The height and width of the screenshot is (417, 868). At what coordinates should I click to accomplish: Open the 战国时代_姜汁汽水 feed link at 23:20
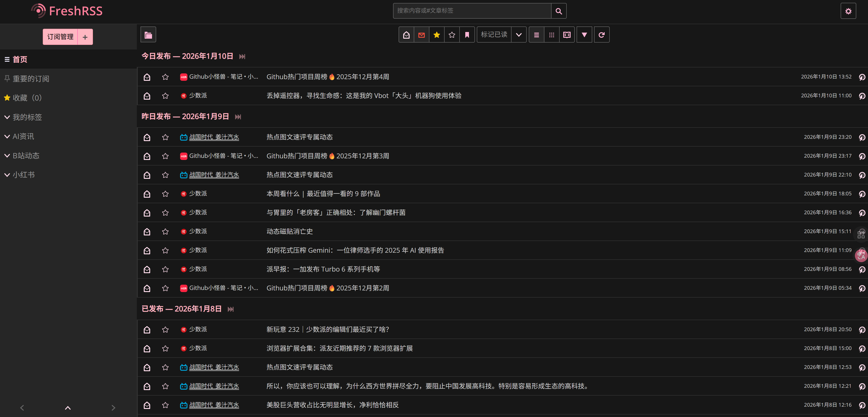pyautogui.click(x=214, y=137)
